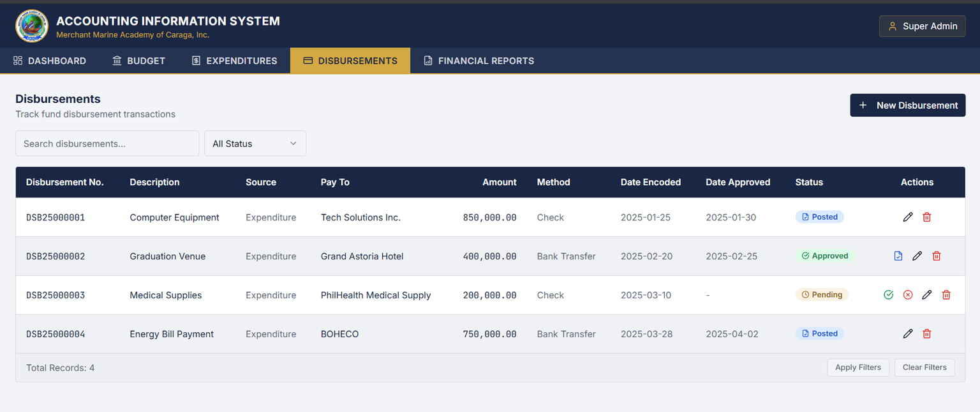Select disbursement number DSB25000002
Viewport: 980px width, 412px height.
tap(56, 256)
